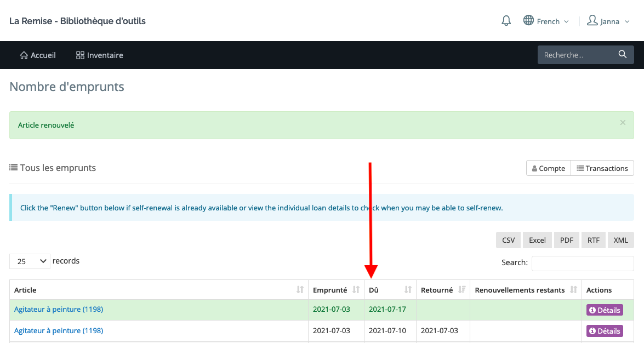
Task: Sort by Renouvellements restants sort icon
Action: (573, 290)
